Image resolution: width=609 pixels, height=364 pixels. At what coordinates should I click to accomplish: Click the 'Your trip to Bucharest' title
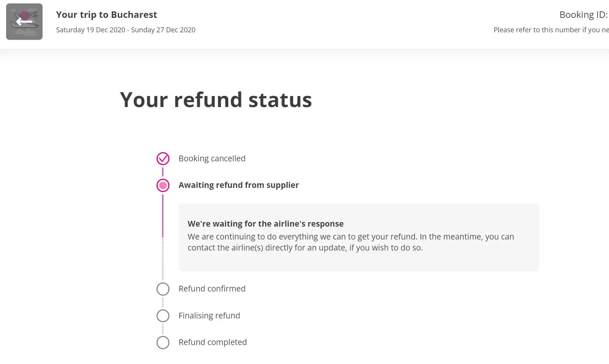[x=106, y=15]
